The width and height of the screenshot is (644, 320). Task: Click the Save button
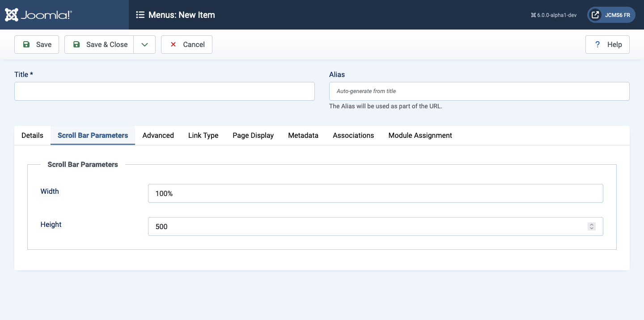click(x=37, y=44)
